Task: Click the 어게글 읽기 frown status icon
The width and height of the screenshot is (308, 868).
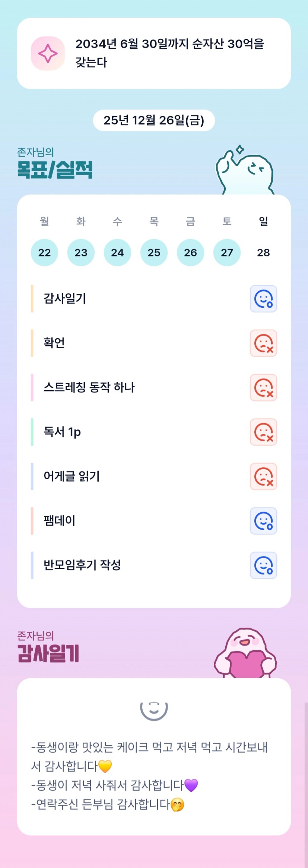Action: point(263,477)
